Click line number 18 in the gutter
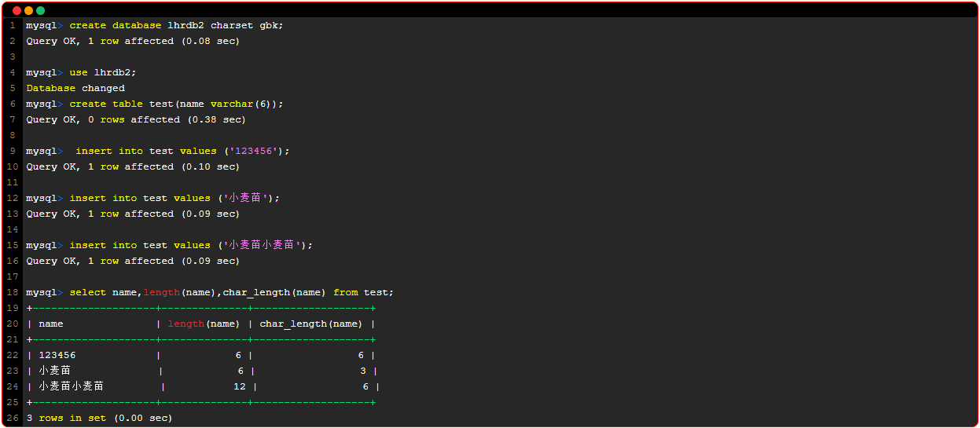The width and height of the screenshot is (980, 428). [x=12, y=292]
